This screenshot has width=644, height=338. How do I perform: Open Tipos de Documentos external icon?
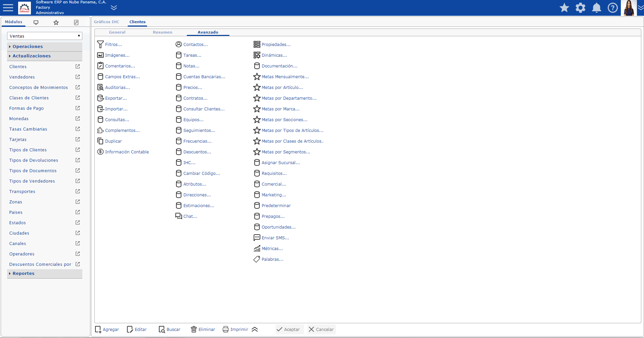(x=78, y=171)
